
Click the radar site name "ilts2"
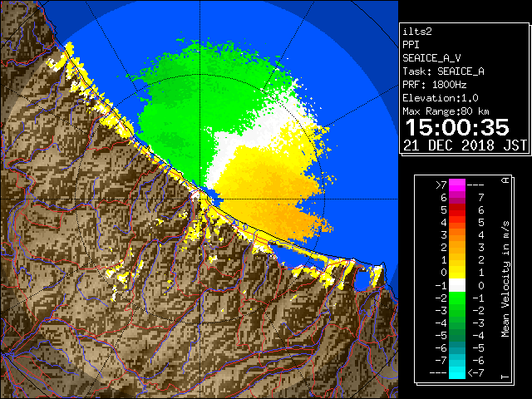417,32
